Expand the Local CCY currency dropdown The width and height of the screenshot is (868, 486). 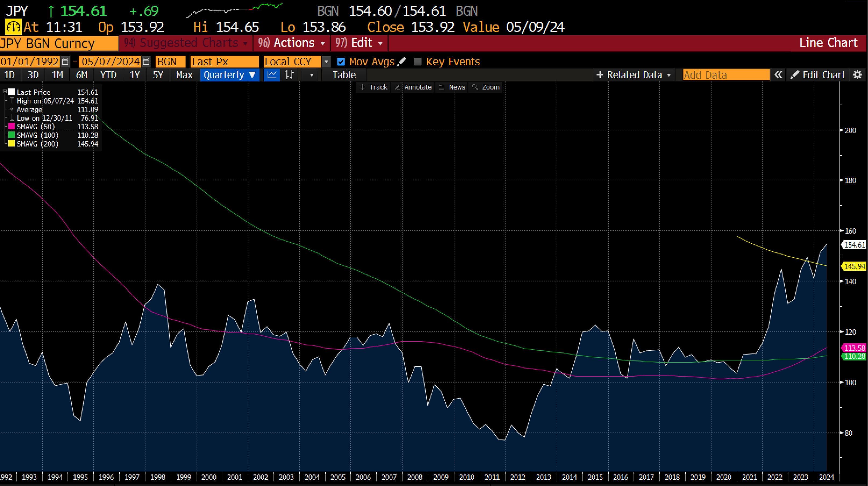coord(326,62)
